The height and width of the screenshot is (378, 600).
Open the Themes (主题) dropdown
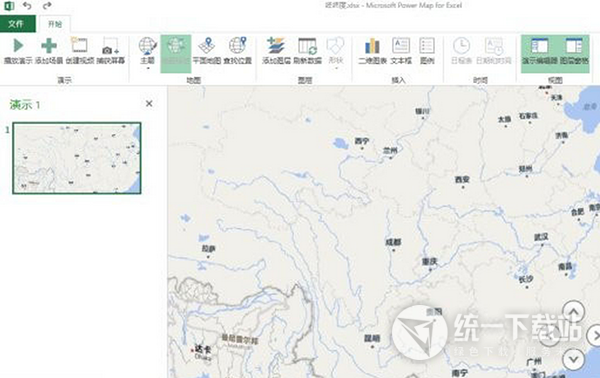148,53
